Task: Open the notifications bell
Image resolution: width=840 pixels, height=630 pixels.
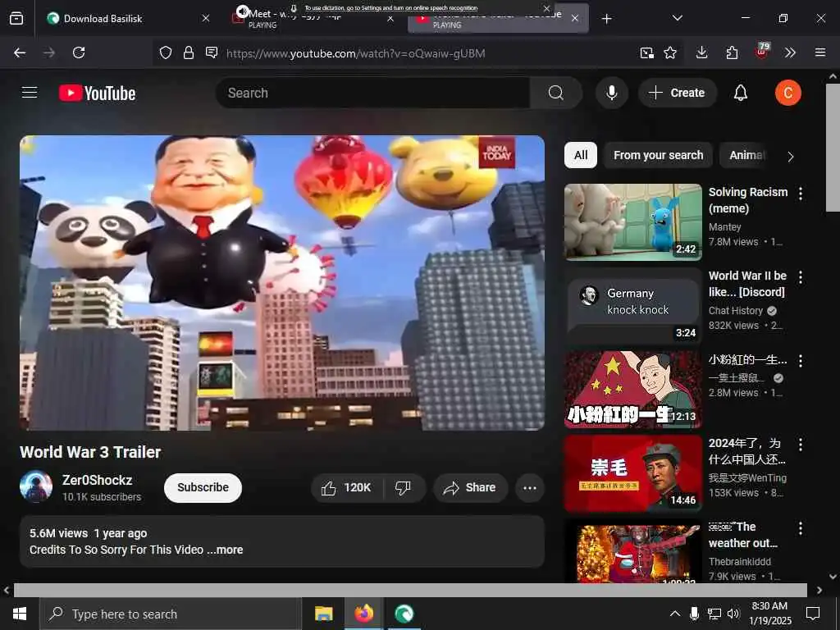Action: coord(741,93)
